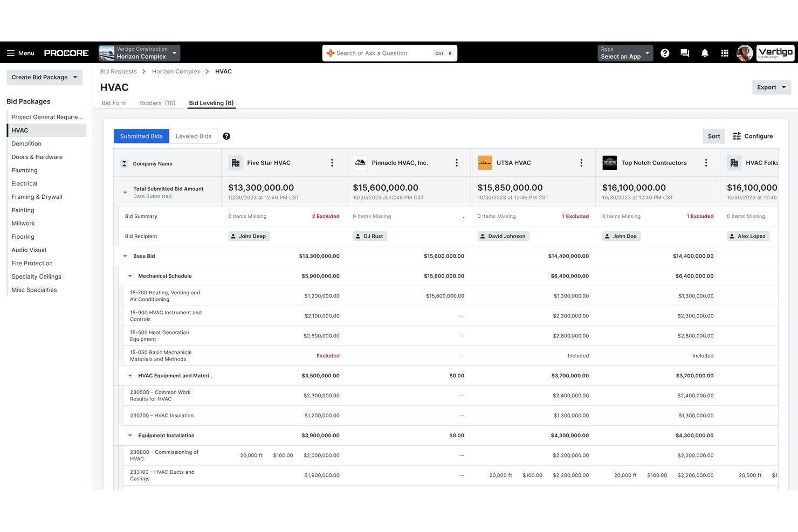Open the Pinnacle HVAC, Inc. options menu
Viewport: 798px width, 532px height.
[456, 163]
